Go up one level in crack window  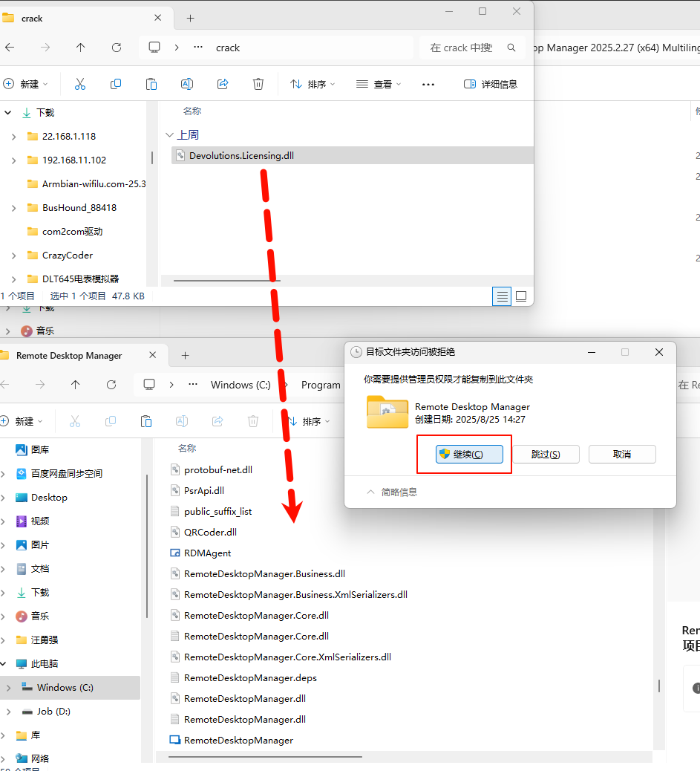(x=81, y=48)
